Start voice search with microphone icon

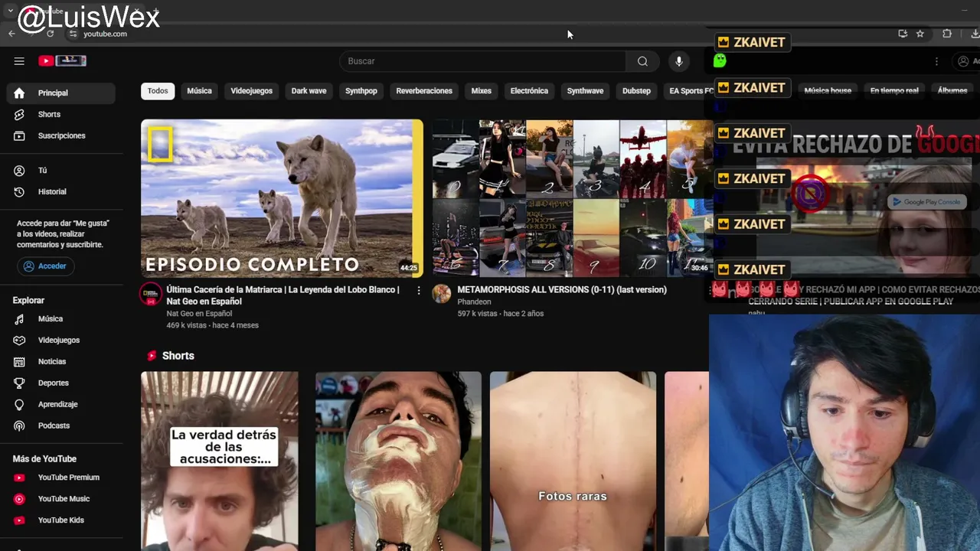coord(679,61)
